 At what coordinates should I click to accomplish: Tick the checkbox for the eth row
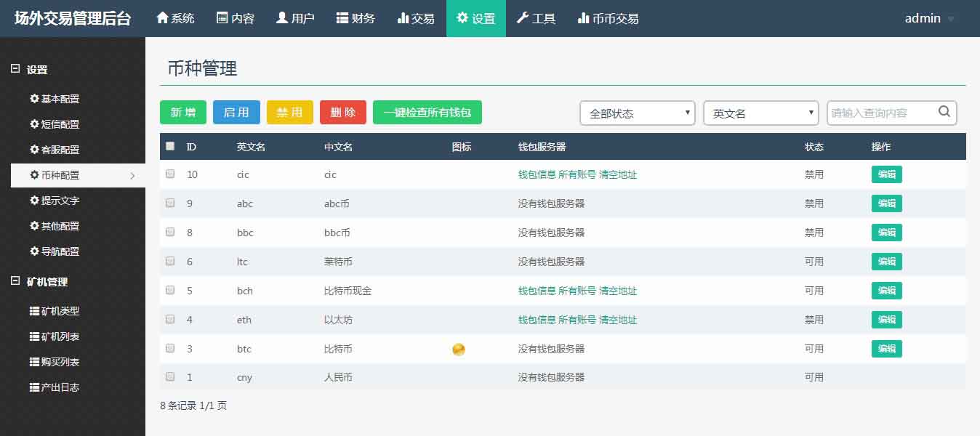click(x=170, y=319)
